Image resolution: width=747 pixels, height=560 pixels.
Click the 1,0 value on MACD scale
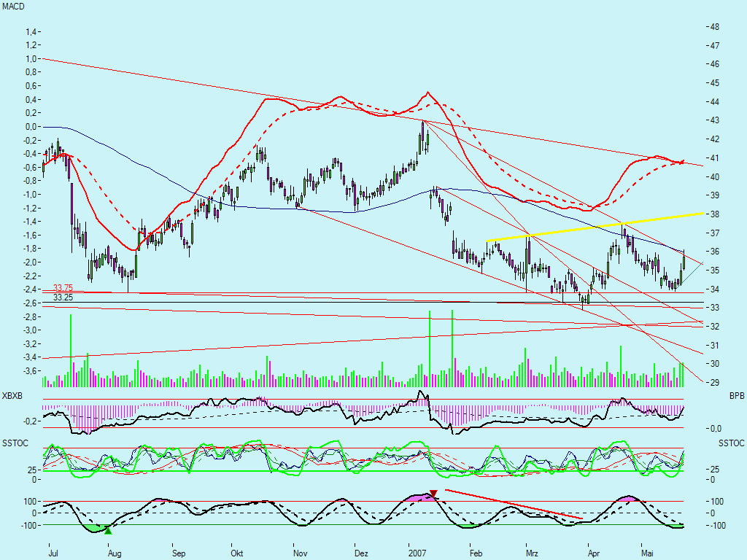(x=31, y=58)
